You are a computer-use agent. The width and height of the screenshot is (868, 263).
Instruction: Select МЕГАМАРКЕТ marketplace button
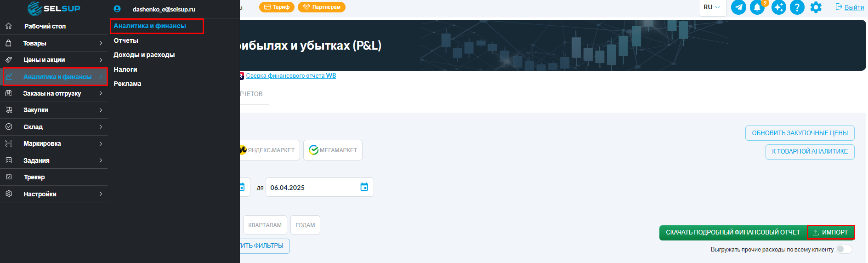(x=333, y=150)
